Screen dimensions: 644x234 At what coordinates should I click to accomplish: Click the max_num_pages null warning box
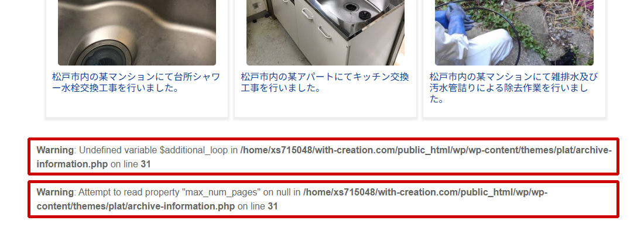pyautogui.click(x=323, y=199)
